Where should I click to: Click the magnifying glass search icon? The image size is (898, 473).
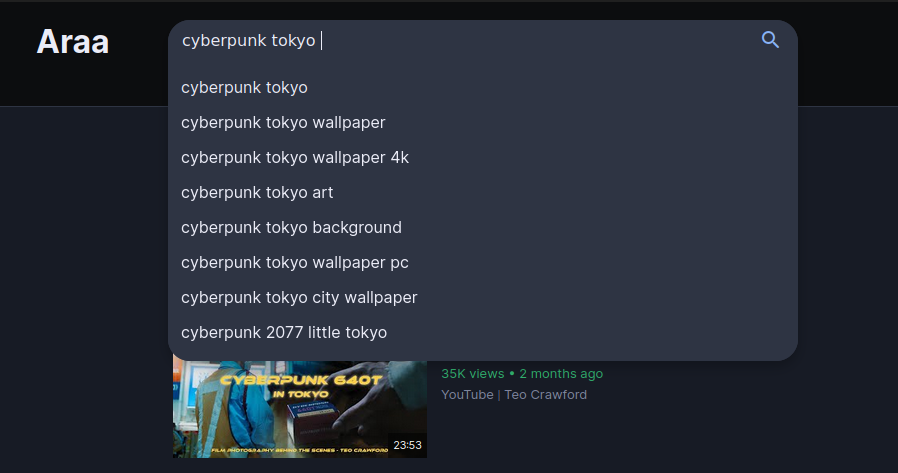coord(770,40)
